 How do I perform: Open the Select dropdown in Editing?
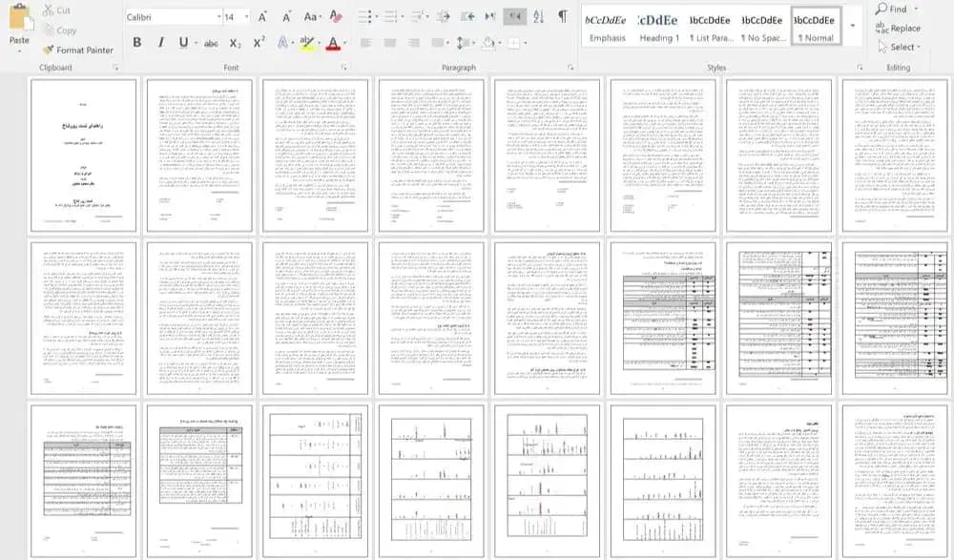click(x=899, y=47)
